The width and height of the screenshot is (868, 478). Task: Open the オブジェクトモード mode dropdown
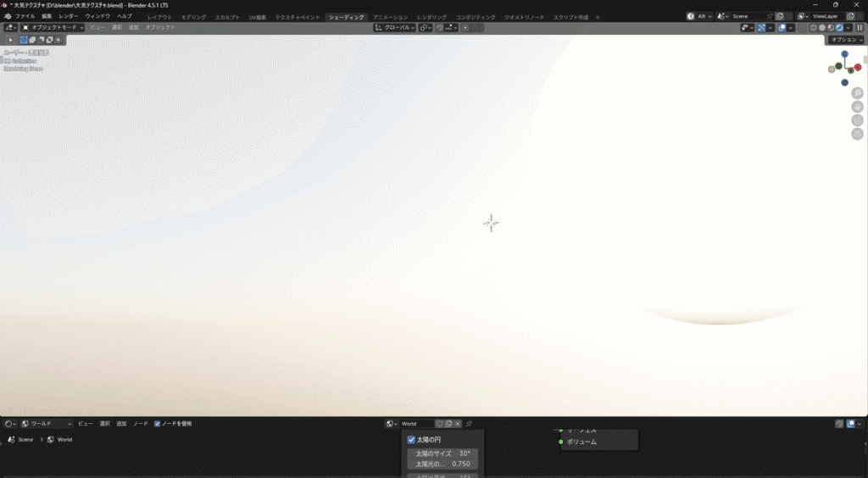tap(53, 28)
